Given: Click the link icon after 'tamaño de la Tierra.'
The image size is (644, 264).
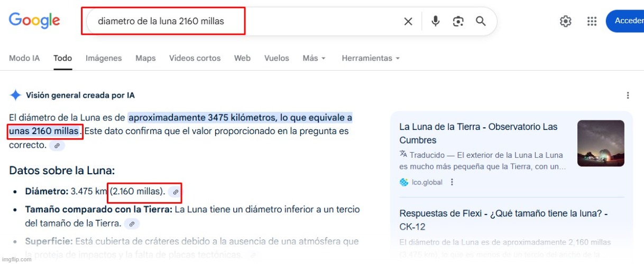Looking at the screenshot, I should [132, 224].
